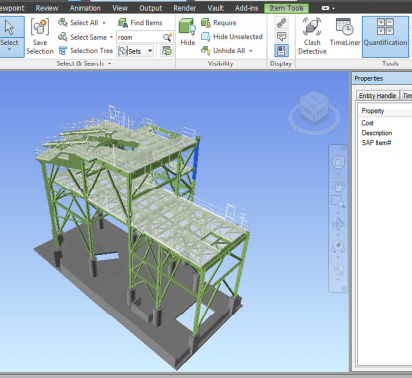The width and height of the screenshot is (412, 378).
Task: Expand Steering Wheels options arrow
Action: point(338,174)
